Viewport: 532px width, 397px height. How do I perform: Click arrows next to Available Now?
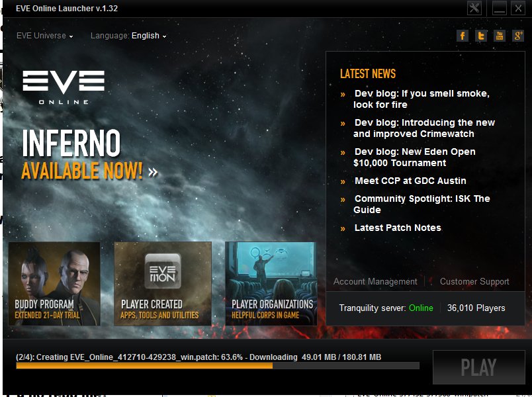coord(153,173)
